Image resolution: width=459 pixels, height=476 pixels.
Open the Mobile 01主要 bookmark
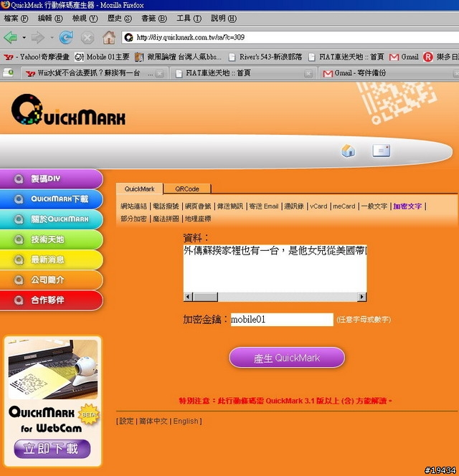click(x=102, y=57)
